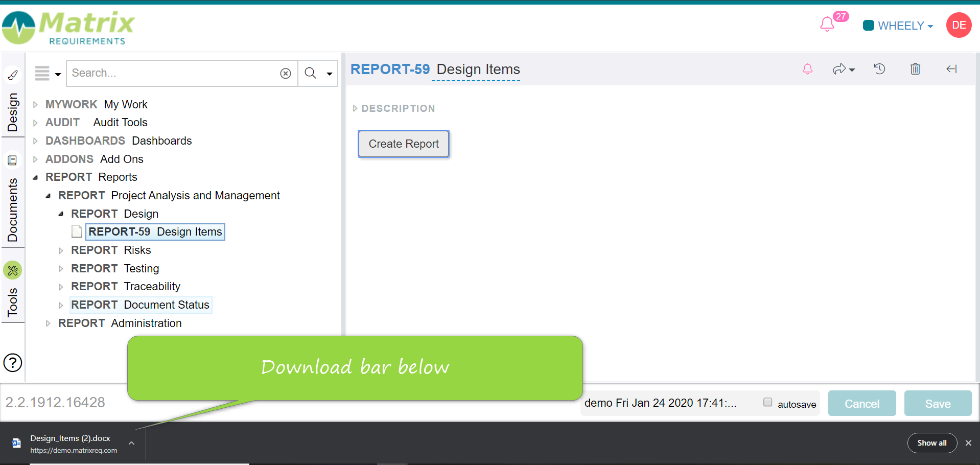This screenshot has height=465, width=980.
Task: Close the browser download bar
Action: [968, 443]
